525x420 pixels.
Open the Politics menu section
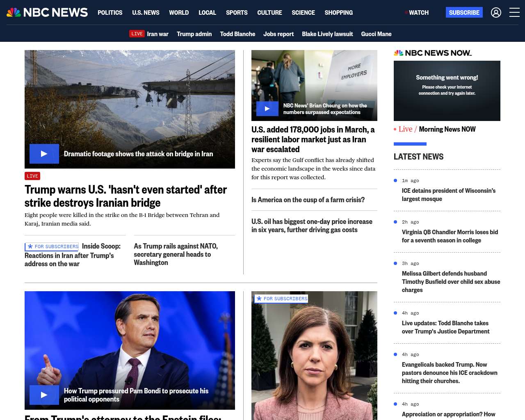tap(110, 13)
